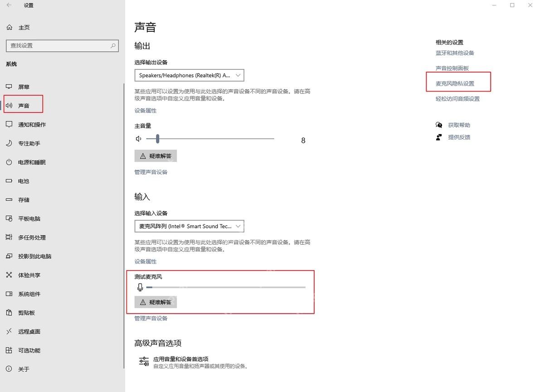Click the 提供反馈 person icon
535x392 pixels.
tap(439, 137)
